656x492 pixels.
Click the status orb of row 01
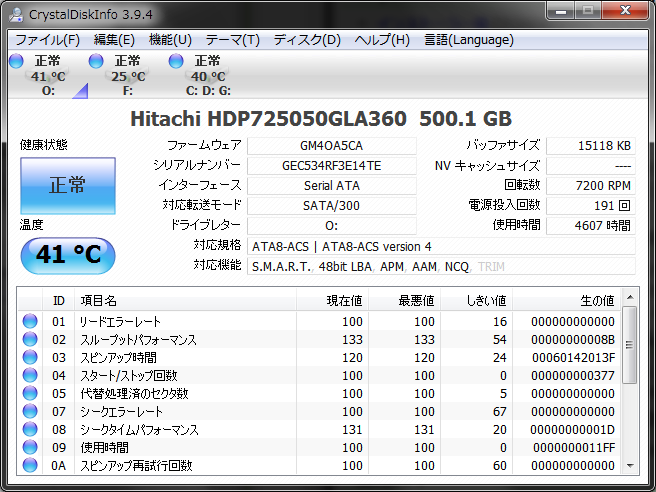(x=30, y=321)
